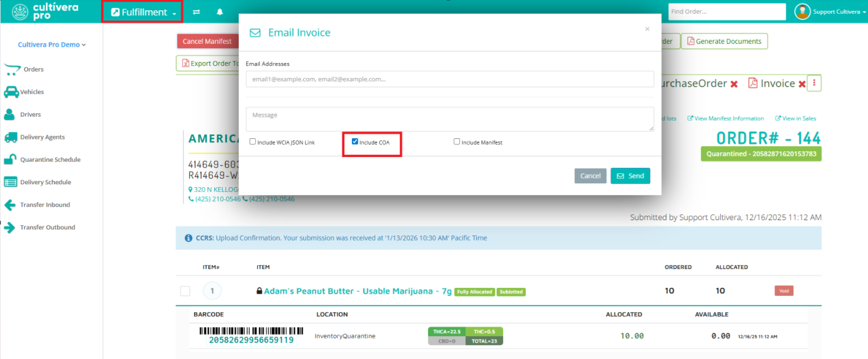Open View in Sales link
This screenshot has height=359, width=868.
795,118
